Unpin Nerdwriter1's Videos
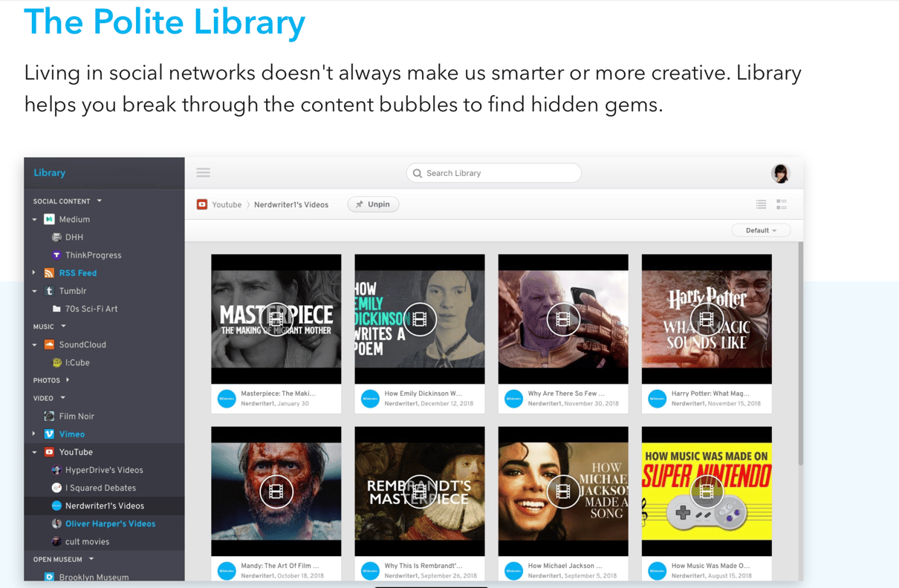 [373, 204]
